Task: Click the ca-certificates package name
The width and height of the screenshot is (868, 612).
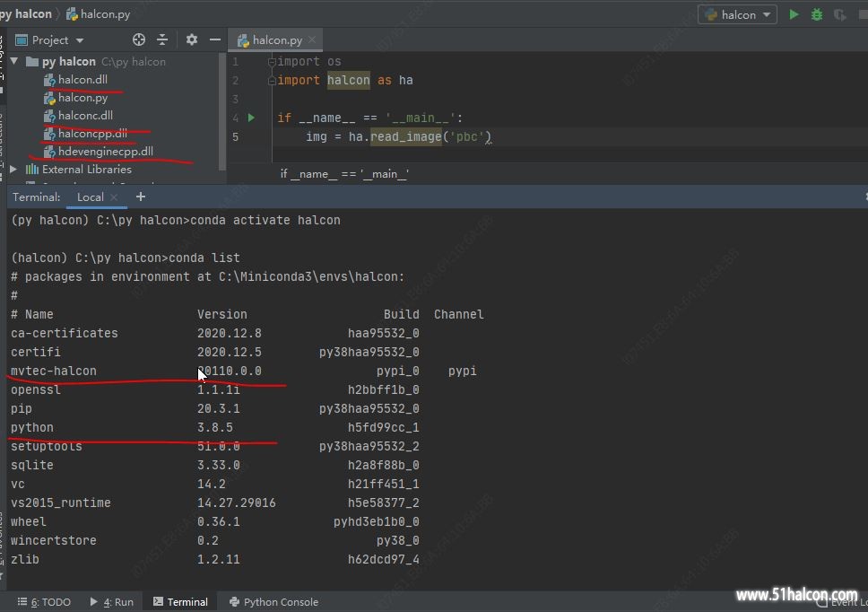Action: pos(65,333)
